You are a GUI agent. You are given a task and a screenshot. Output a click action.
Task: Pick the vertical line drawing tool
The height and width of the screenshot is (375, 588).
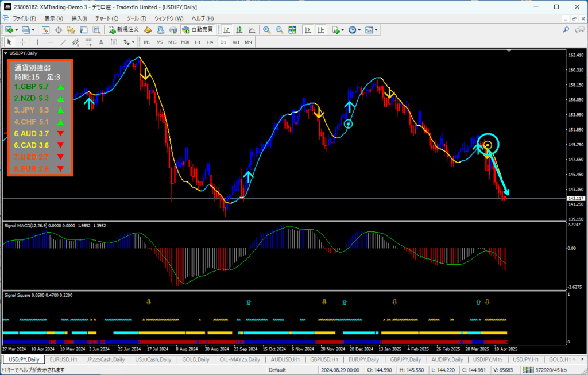pos(37,42)
